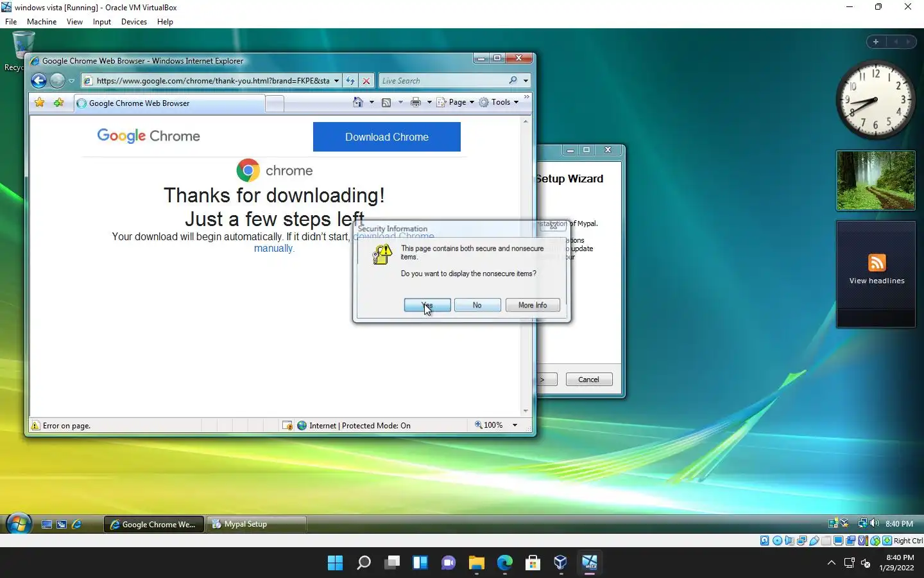Launch Internet Explorer from Quick Launch
This screenshot has height=578, width=924.
[77, 525]
